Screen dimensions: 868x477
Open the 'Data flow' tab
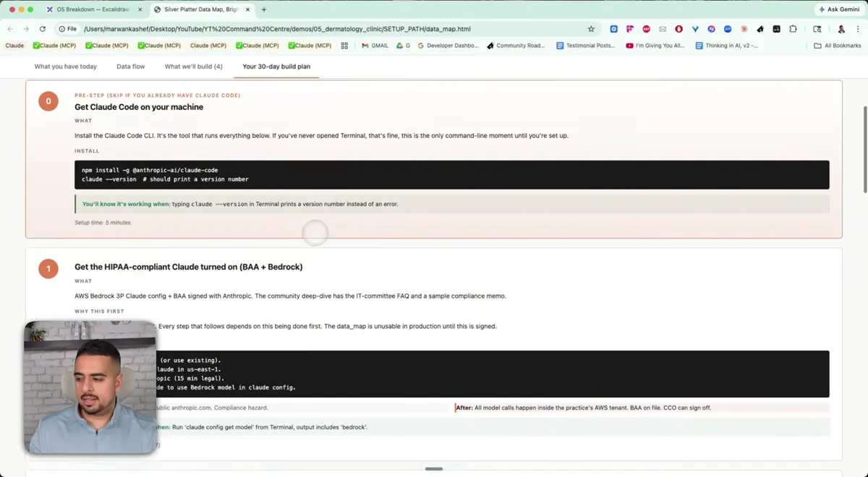coord(131,66)
